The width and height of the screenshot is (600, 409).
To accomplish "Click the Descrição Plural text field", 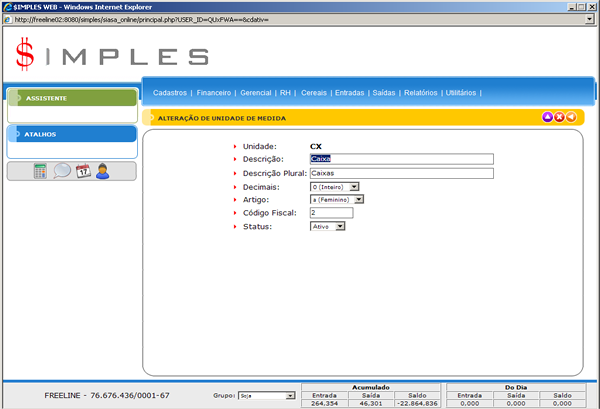I will 401,172.
